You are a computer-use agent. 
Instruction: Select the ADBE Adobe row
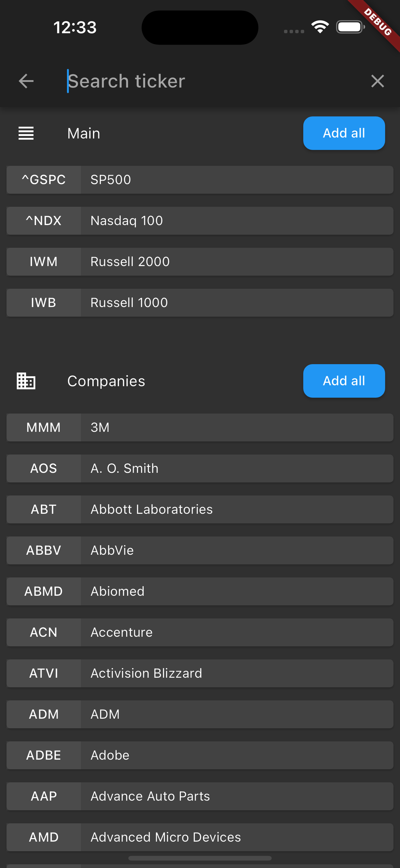coord(200,755)
